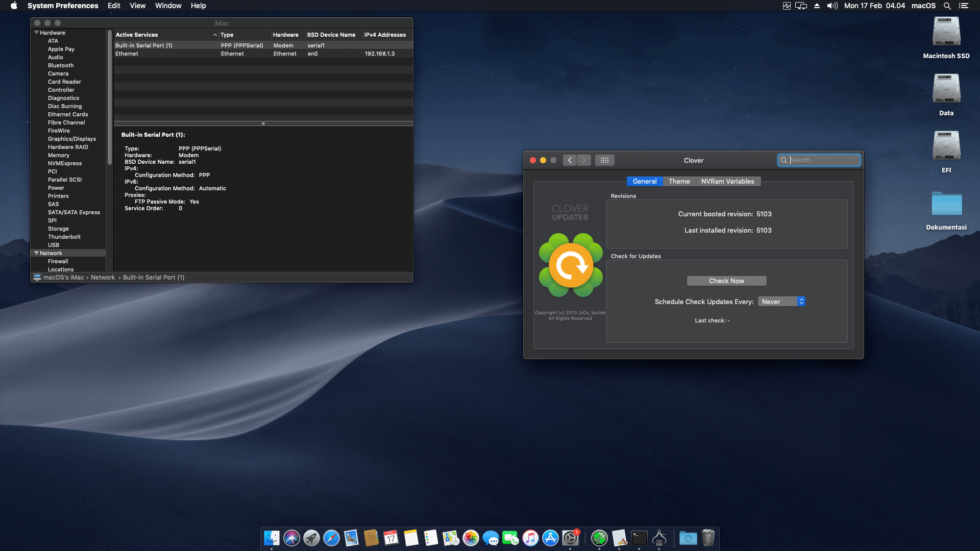Image resolution: width=980 pixels, height=551 pixels.
Task: Switch to the Theme tab
Action: pyautogui.click(x=679, y=181)
